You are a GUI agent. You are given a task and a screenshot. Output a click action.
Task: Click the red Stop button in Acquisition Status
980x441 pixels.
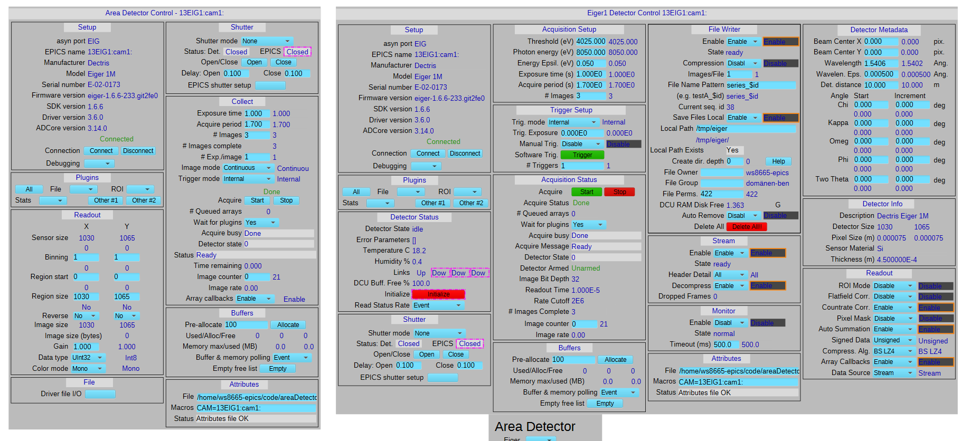click(x=619, y=192)
